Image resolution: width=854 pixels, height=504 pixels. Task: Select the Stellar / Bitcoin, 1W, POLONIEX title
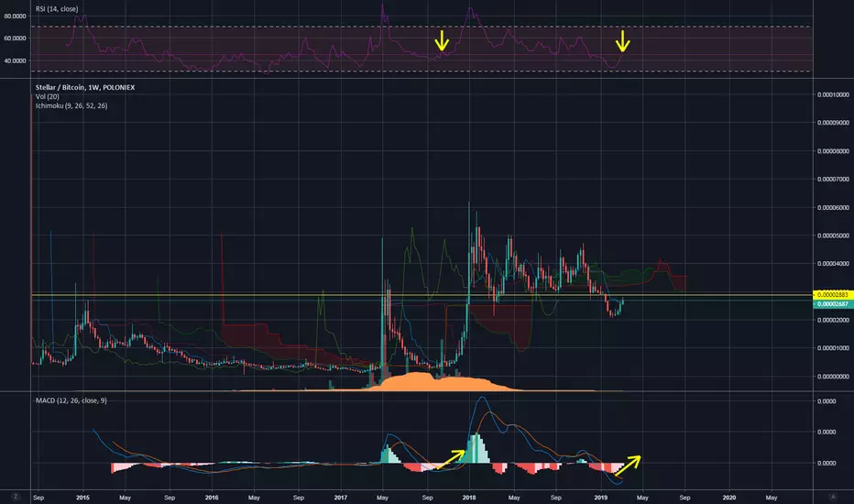85,87
